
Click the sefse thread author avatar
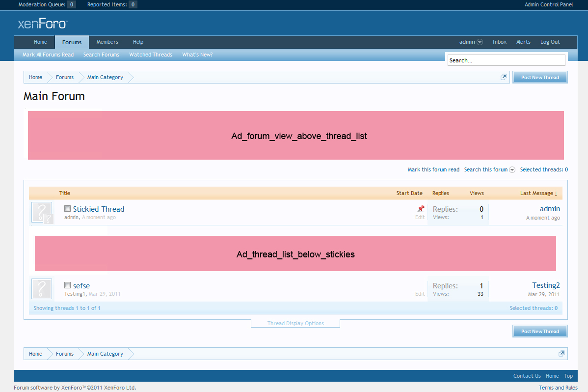tap(42, 289)
